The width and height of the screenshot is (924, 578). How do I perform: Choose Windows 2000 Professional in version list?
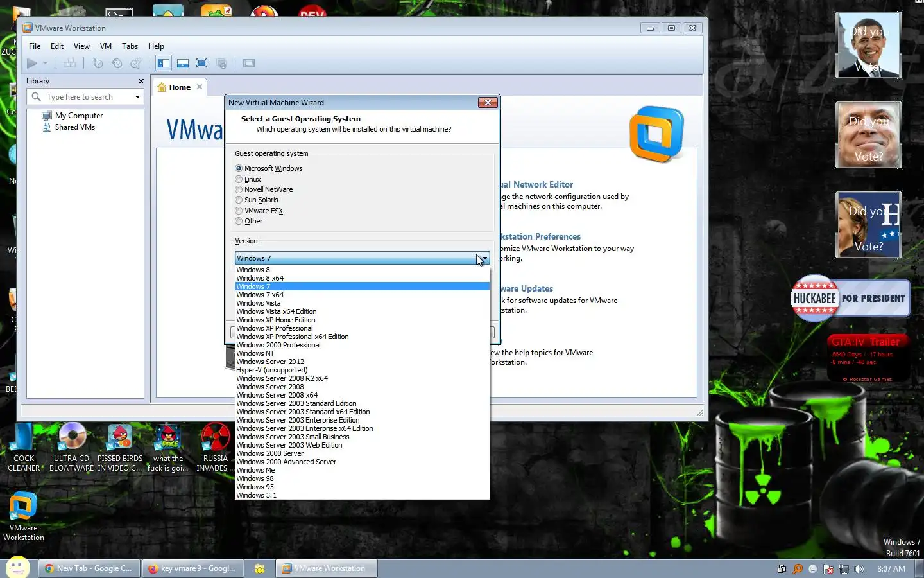(x=363, y=345)
